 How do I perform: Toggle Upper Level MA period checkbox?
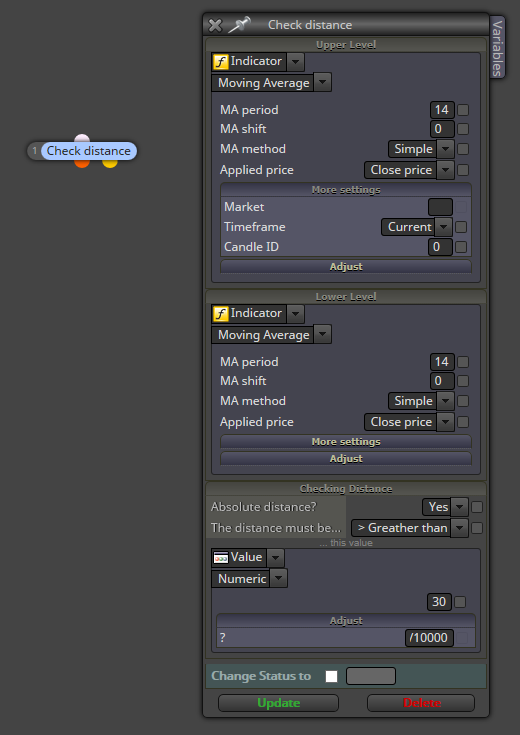click(463, 110)
